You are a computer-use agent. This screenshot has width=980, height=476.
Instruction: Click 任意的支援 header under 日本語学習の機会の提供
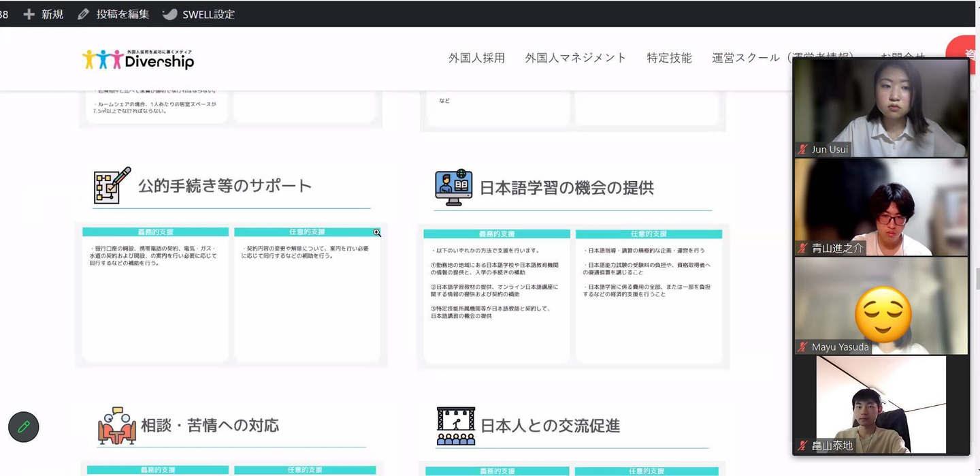pos(649,234)
